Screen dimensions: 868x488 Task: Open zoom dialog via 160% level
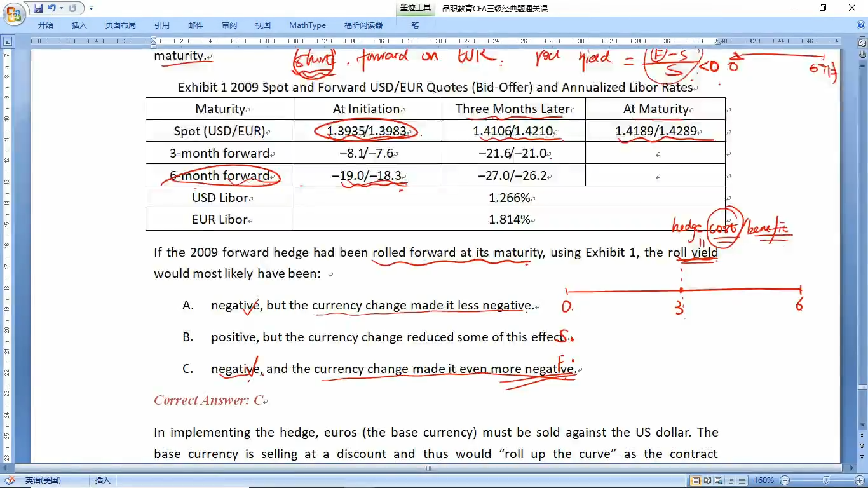click(763, 480)
